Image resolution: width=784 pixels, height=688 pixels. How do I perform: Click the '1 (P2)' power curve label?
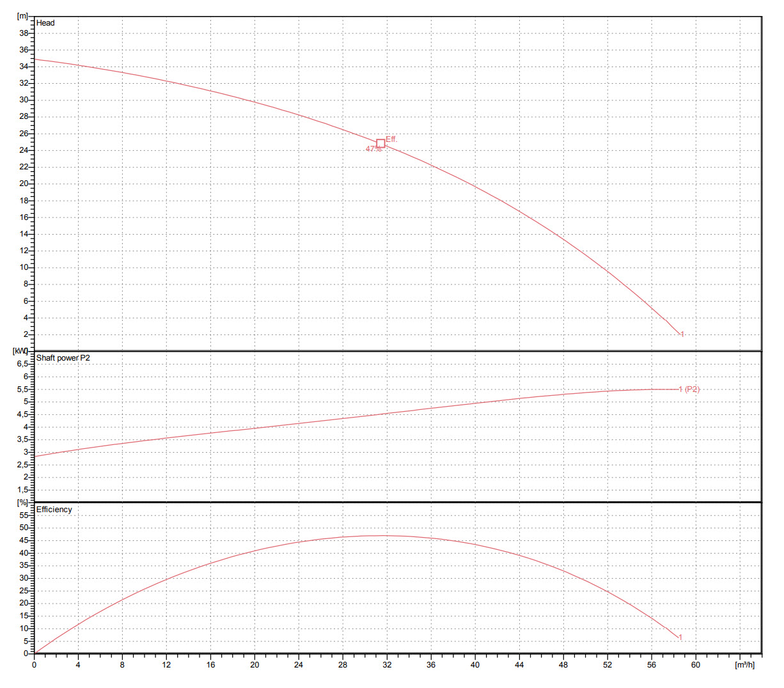click(689, 389)
